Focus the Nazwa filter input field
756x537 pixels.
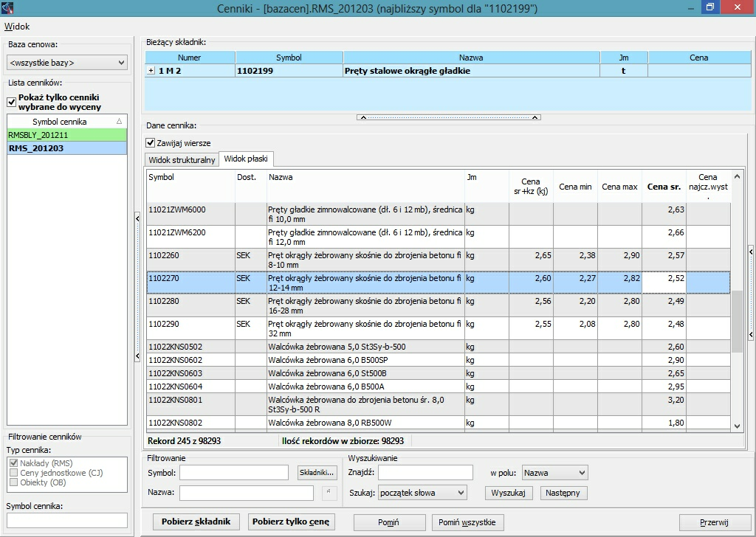(247, 493)
